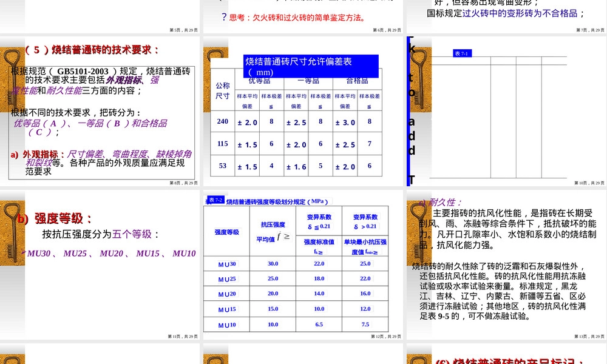Image resolution: width=607 pixels, height=364 pixels.
Task: Click the 53 cell in the tolerance table
Action: coord(223,166)
